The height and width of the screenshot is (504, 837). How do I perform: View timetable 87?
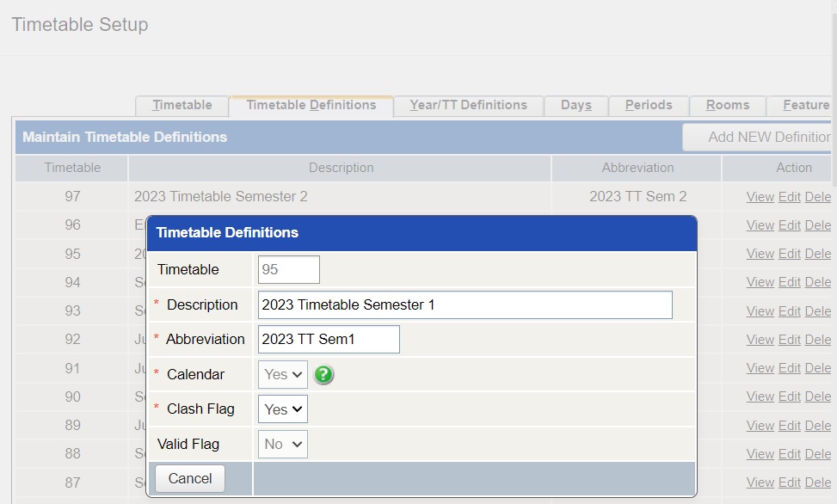click(760, 482)
